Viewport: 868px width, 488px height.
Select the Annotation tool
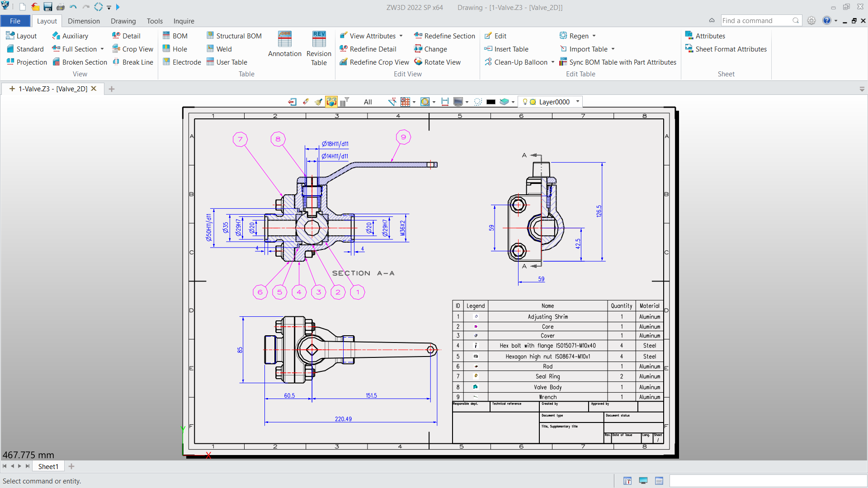pyautogui.click(x=284, y=45)
